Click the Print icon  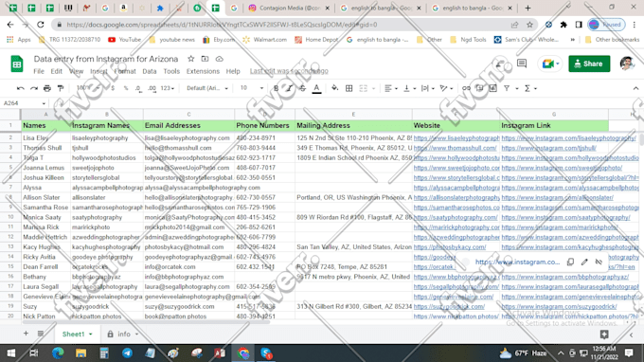pyautogui.click(x=47, y=88)
